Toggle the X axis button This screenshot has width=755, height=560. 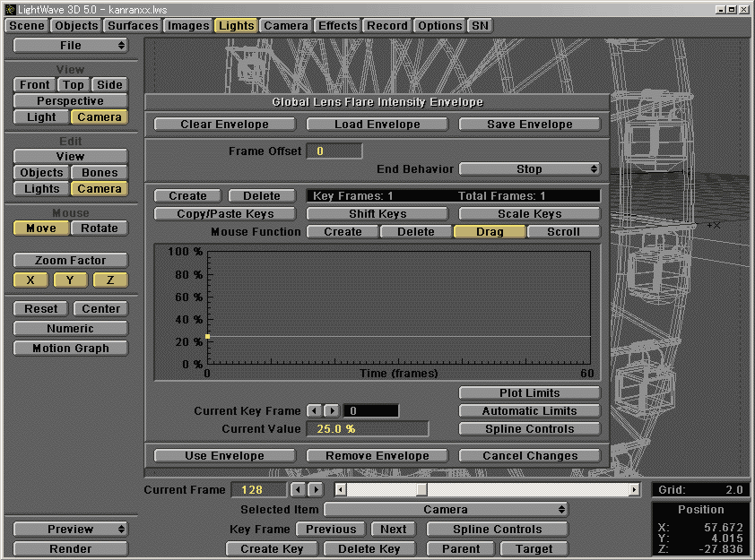(x=30, y=280)
